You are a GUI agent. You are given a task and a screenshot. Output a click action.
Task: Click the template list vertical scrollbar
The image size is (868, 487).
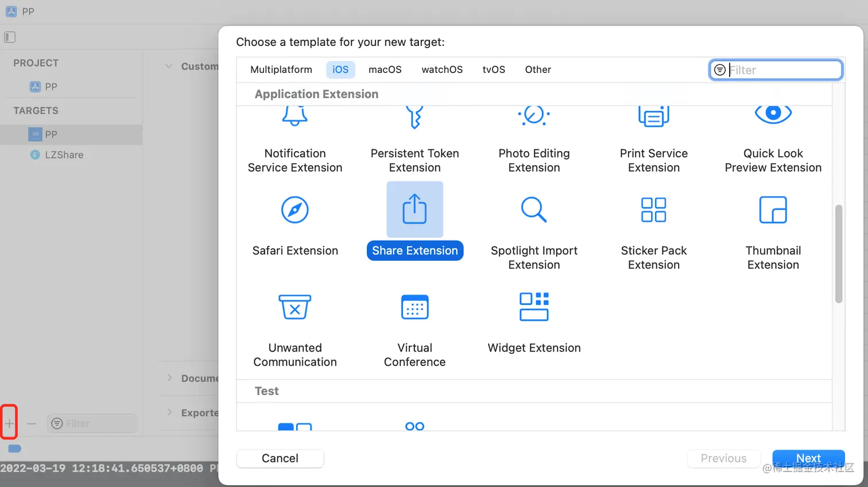click(x=839, y=254)
